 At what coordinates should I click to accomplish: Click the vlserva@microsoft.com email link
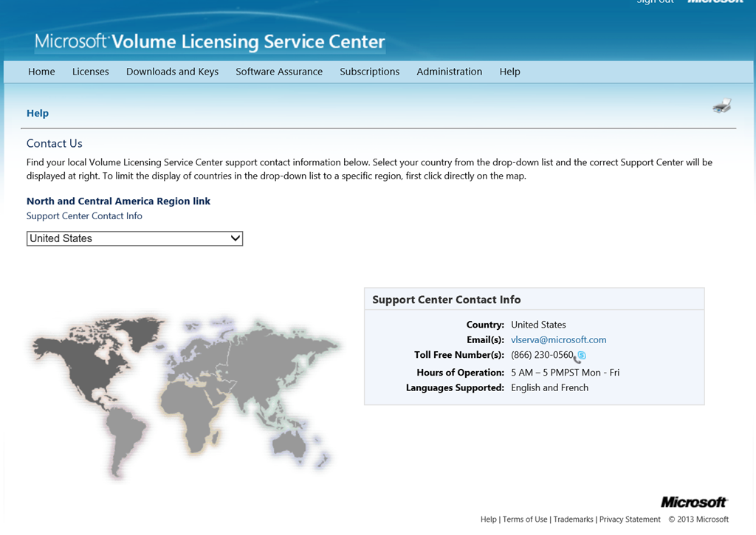(x=558, y=340)
